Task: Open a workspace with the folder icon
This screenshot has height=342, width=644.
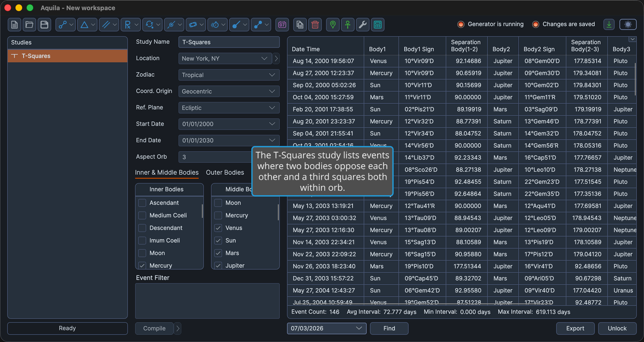Action: (x=29, y=25)
